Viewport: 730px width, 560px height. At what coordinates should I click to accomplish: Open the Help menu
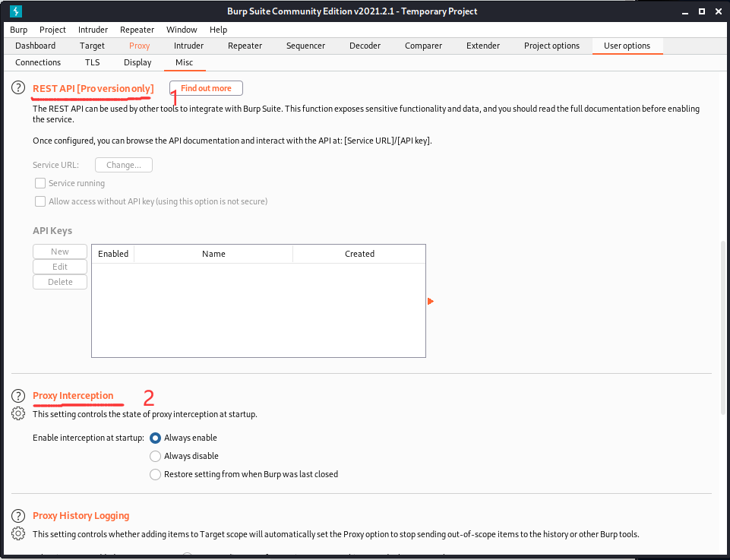[218, 30]
